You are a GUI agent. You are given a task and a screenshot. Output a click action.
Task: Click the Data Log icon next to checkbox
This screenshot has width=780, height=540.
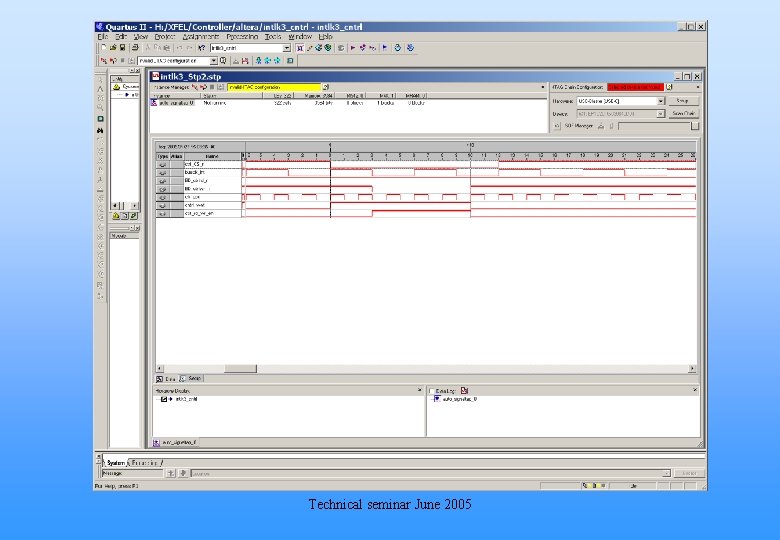464,391
